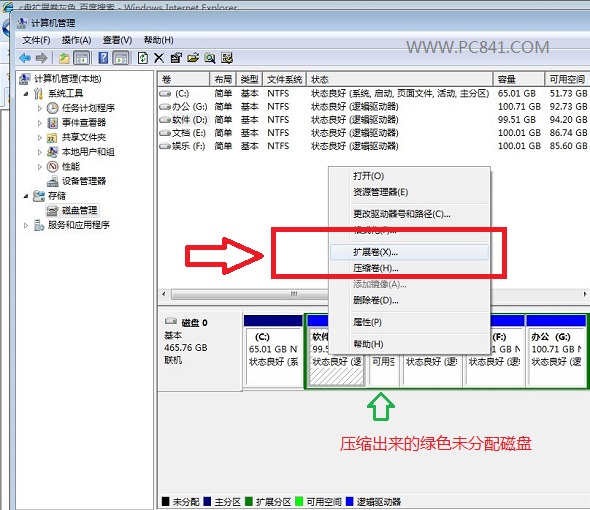Expand the 事件查看器 tree node
The width and height of the screenshot is (590, 510).
(40, 123)
